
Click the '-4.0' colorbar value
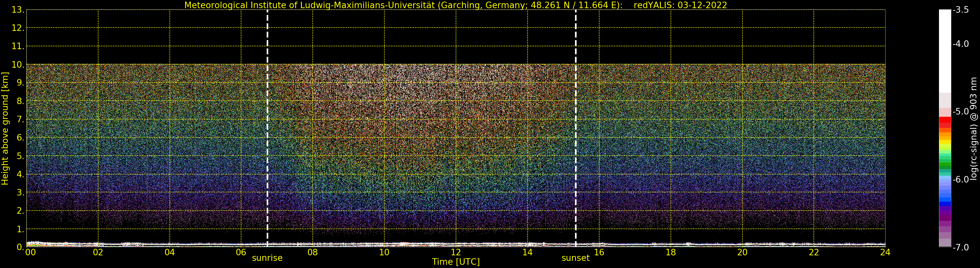click(x=960, y=44)
